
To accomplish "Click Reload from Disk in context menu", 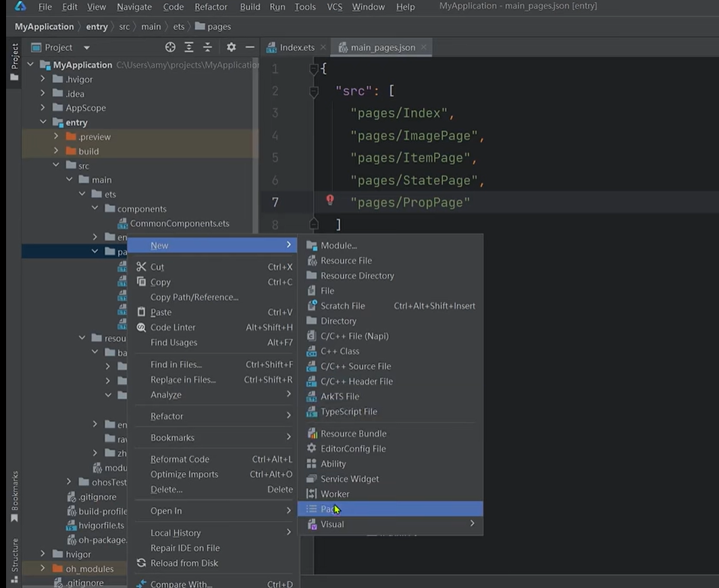I will tap(184, 563).
